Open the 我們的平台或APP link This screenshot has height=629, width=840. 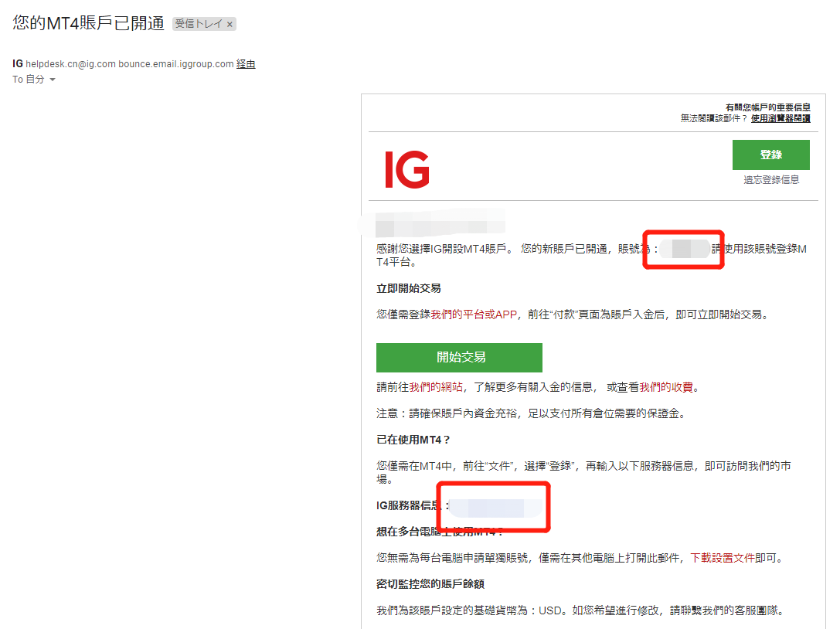(474, 314)
